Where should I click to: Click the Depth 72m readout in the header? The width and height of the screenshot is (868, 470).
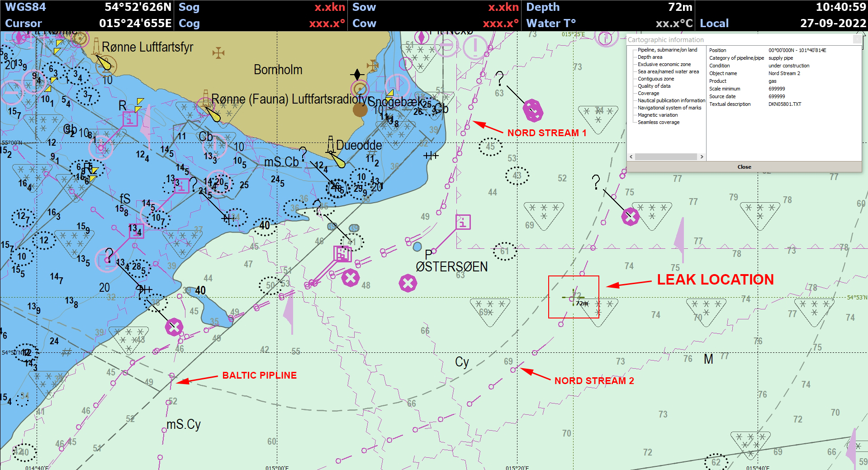click(680, 7)
